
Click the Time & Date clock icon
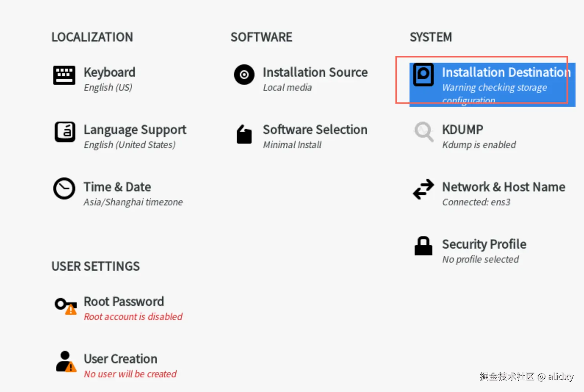(x=64, y=189)
